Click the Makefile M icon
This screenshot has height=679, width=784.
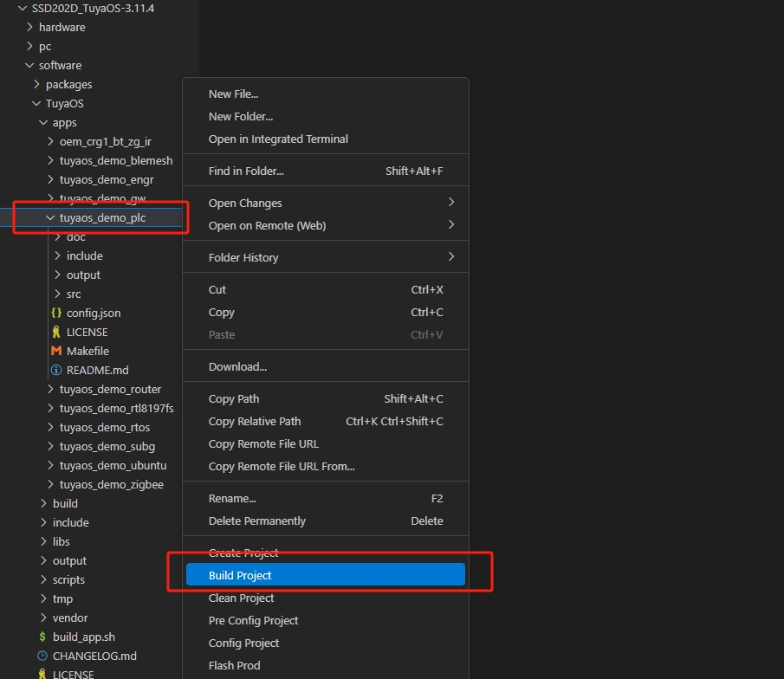[56, 351]
